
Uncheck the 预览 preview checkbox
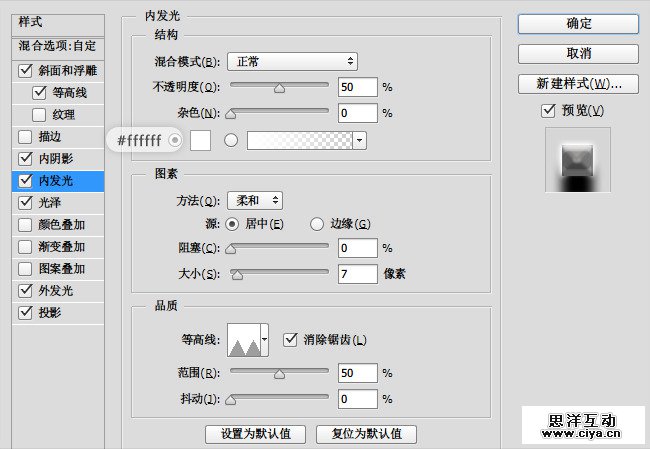click(x=547, y=110)
